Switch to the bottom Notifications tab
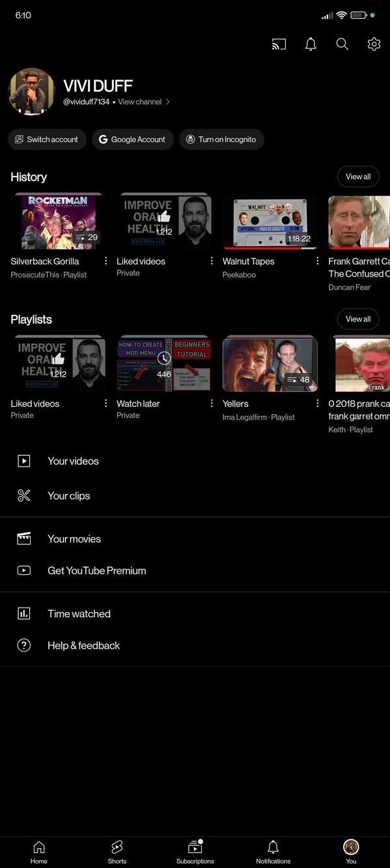This screenshot has height=868, width=390. coord(273,852)
